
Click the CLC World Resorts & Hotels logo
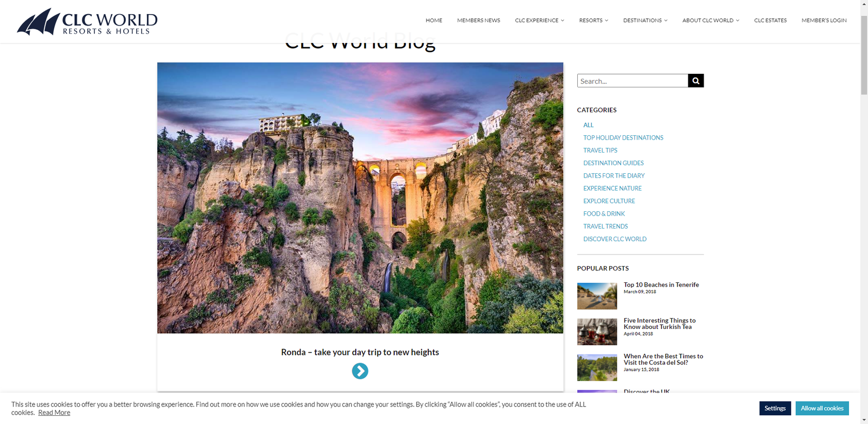pos(87,22)
